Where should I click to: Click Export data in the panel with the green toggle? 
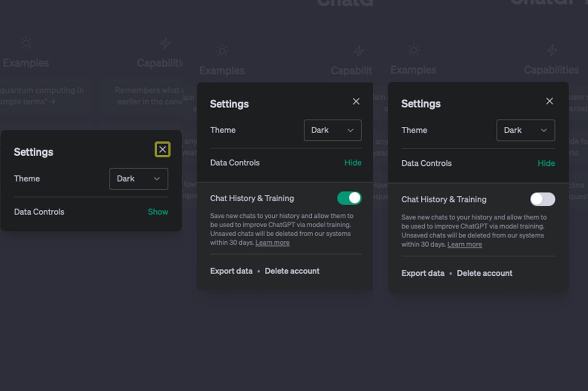[231, 271]
